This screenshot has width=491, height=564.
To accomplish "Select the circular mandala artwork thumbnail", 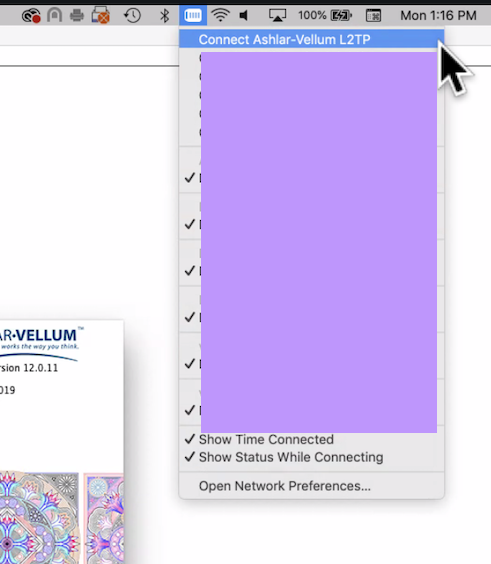I will (39, 518).
